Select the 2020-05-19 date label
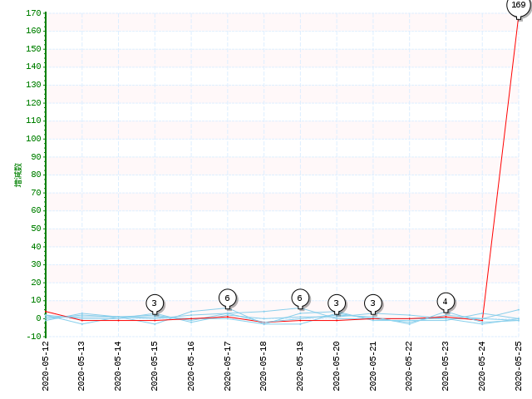This screenshot has height=399, width=532. (300, 366)
